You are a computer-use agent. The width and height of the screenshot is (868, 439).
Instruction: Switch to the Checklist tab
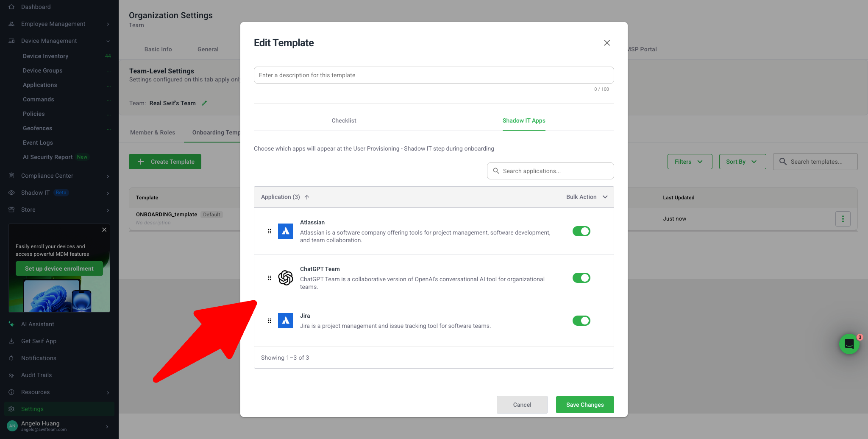344,120
